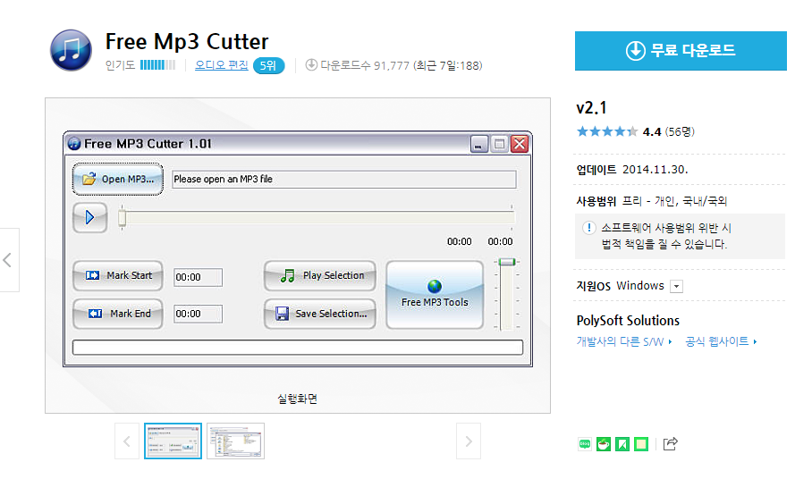Image resolution: width=812 pixels, height=504 pixels.
Task: Click the star rating display
Action: coord(607,131)
